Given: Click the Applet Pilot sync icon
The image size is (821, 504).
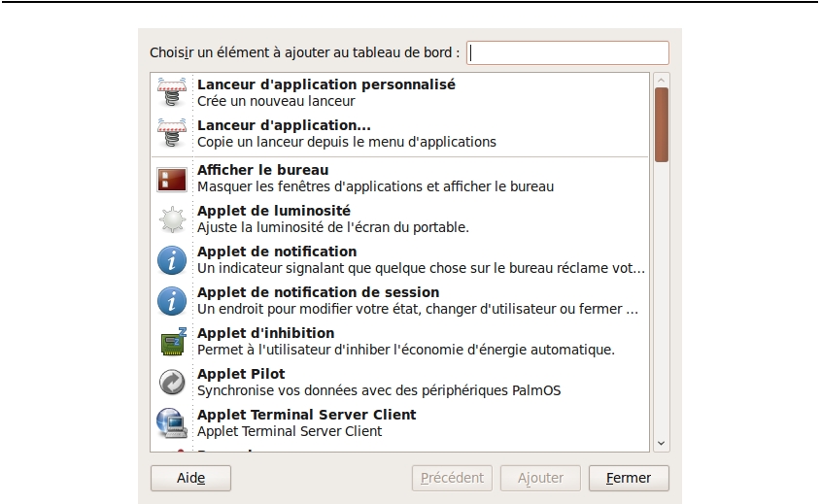Looking at the screenshot, I should (172, 383).
